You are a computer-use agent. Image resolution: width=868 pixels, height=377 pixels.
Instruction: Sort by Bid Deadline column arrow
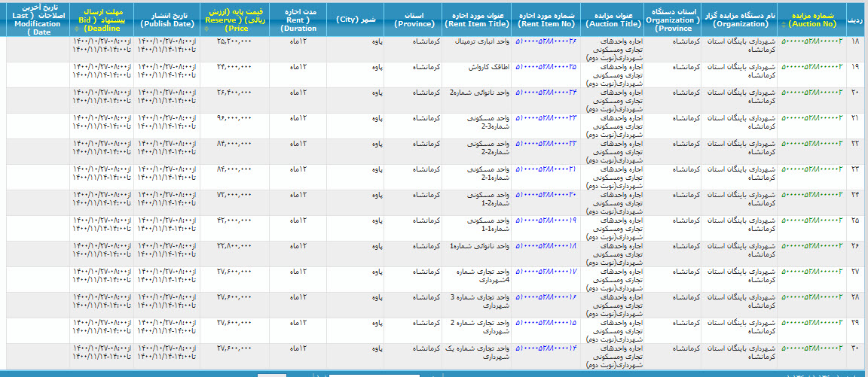(75, 29)
